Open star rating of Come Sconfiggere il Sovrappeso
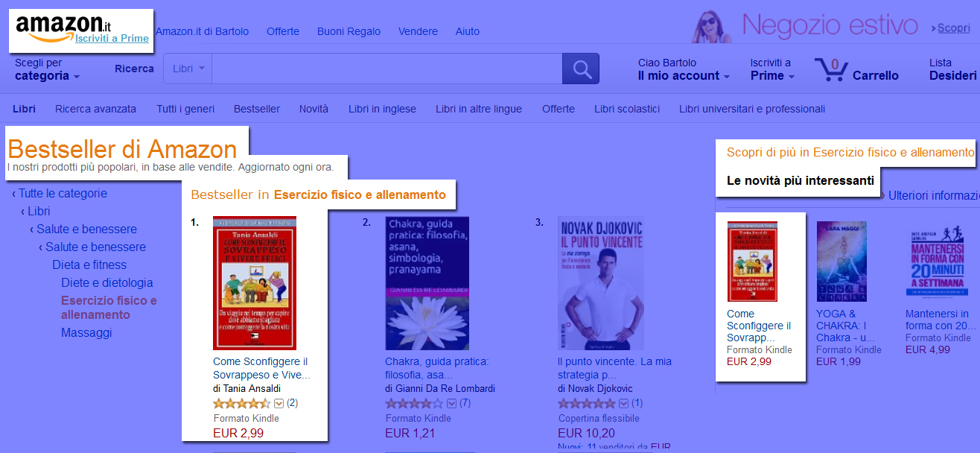 [242, 403]
